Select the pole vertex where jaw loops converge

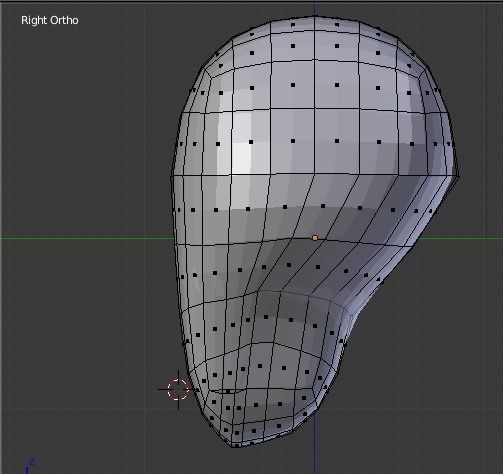click(x=259, y=291)
